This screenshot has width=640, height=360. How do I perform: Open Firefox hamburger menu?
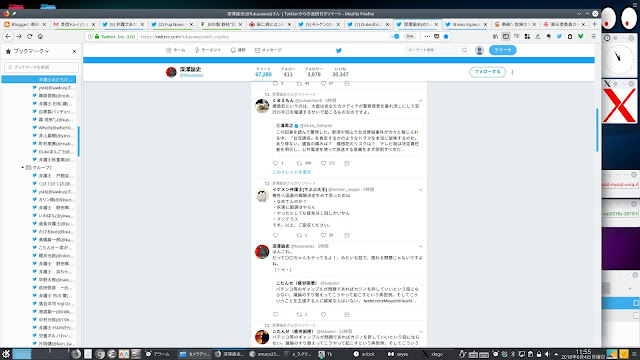coord(593,36)
